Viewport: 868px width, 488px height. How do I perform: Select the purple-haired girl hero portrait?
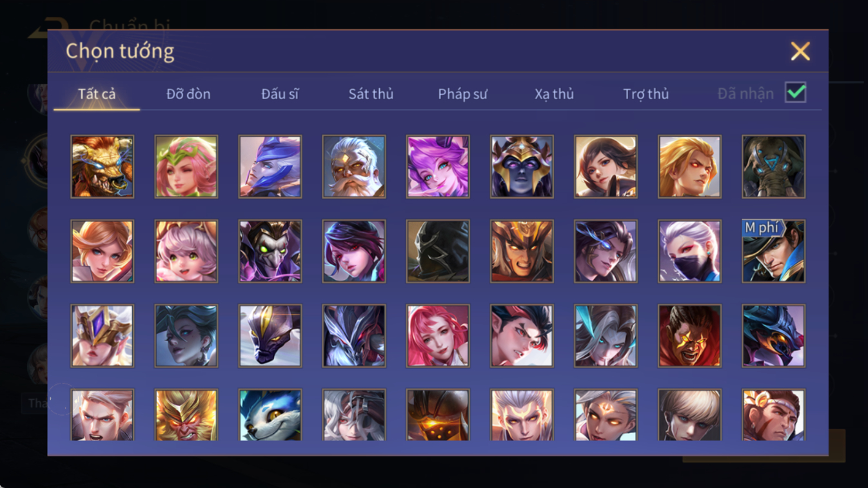tap(438, 166)
